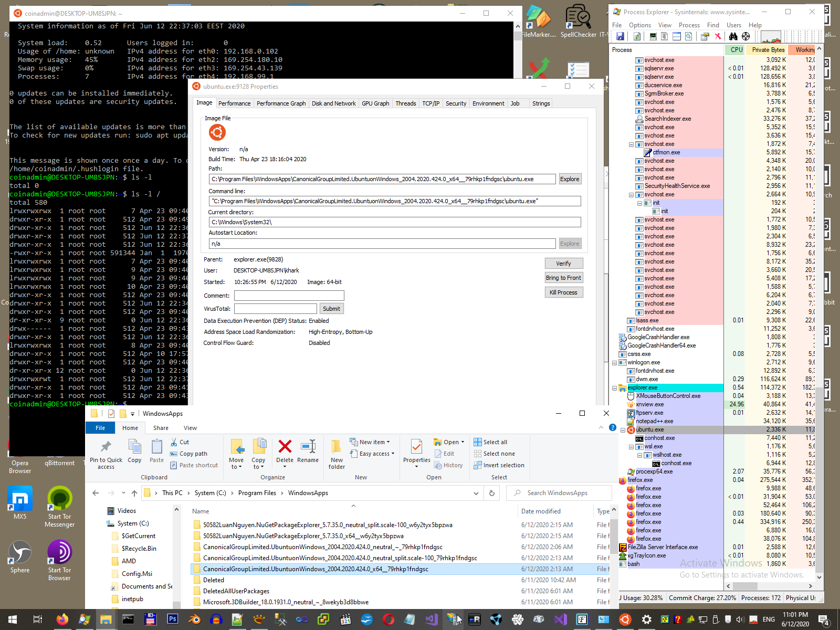Submit to VirusTotal with Submit button
This screenshot has width=840, height=630.
331,309
